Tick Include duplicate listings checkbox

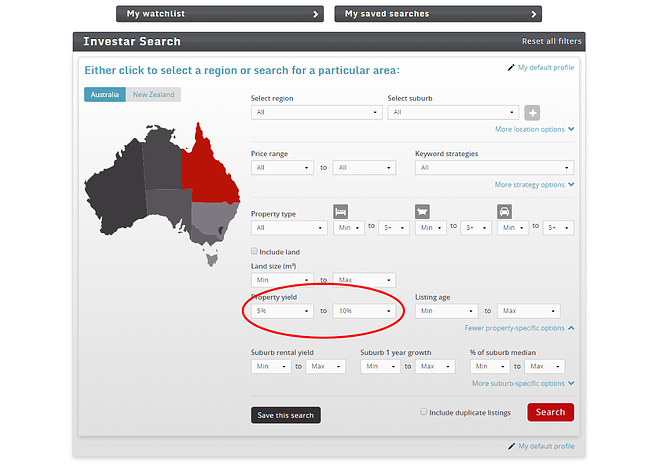tap(423, 412)
